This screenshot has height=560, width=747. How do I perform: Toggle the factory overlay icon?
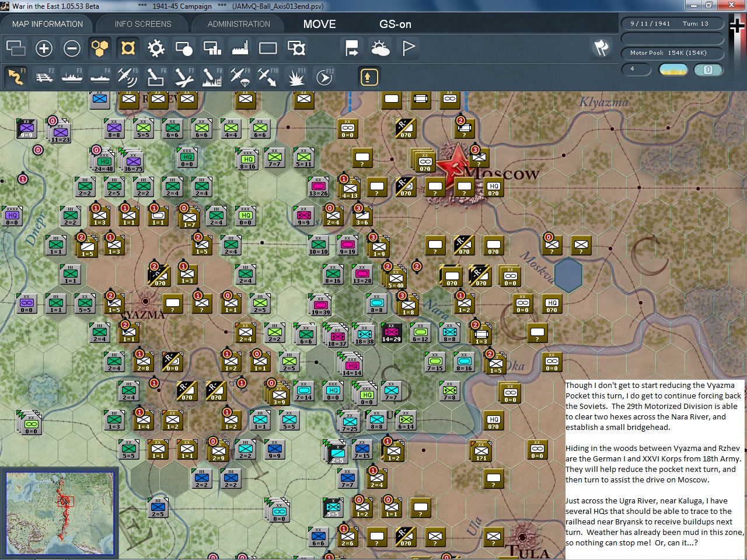pos(240,48)
